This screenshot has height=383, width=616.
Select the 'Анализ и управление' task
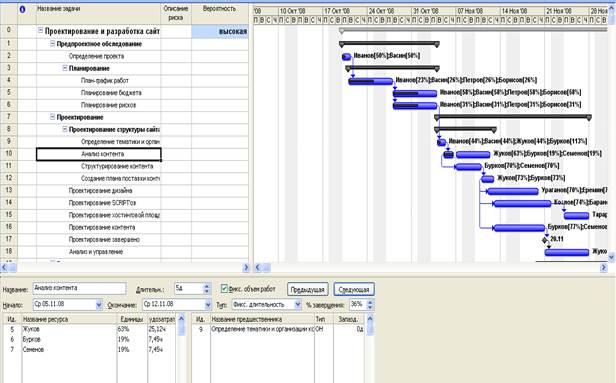tap(96, 251)
